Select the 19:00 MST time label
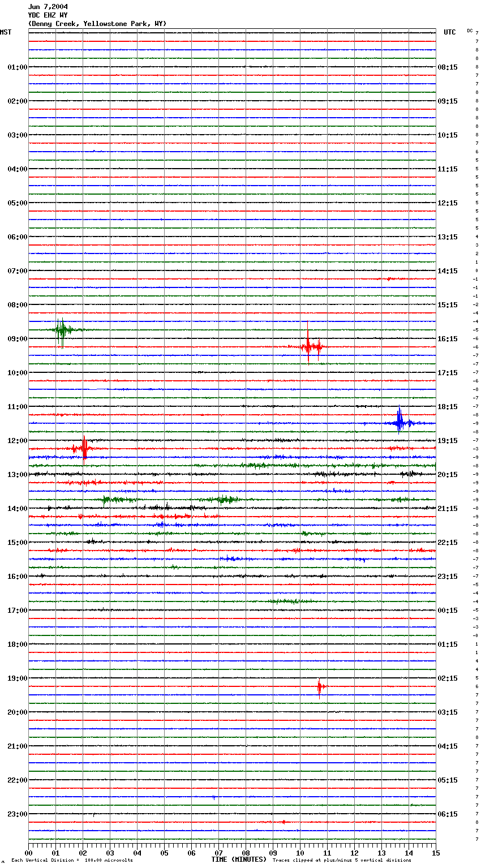 coord(18,678)
